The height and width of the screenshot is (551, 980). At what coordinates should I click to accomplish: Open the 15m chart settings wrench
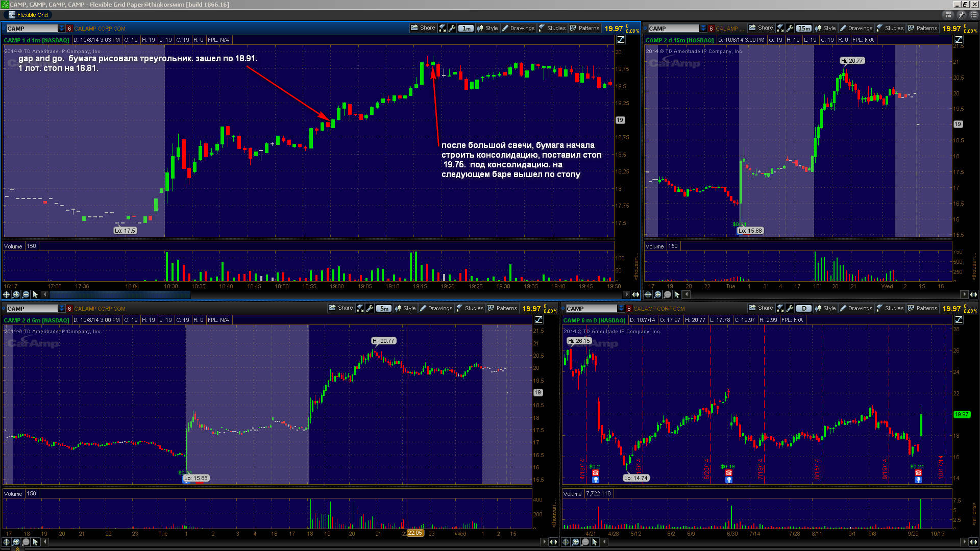(x=790, y=29)
